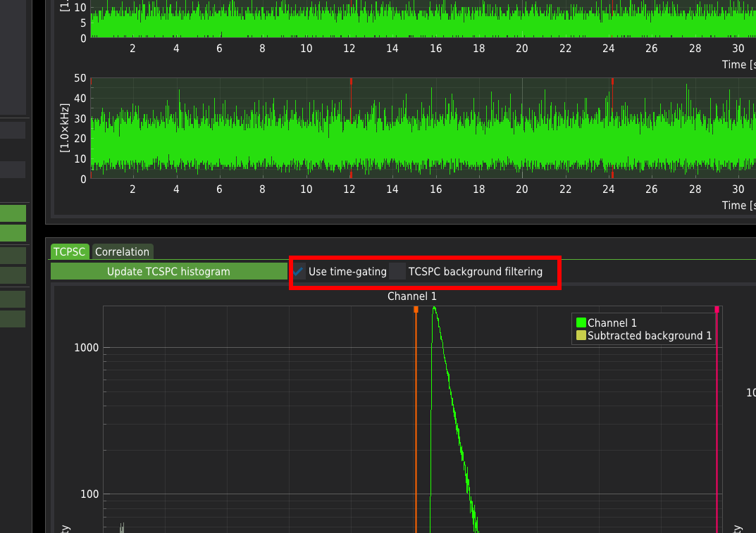The width and height of the screenshot is (756, 533).
Task: Click the Channel 1 text in the legend
Action: [612, 323]
